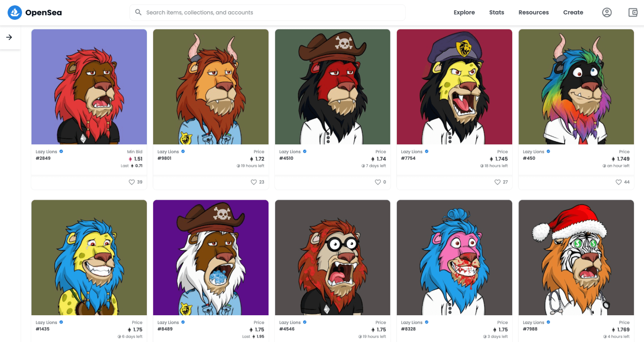Open the Resources menu
Image resolution: width=644 pixels, height=342 pixels.
(x=533, y=13)
